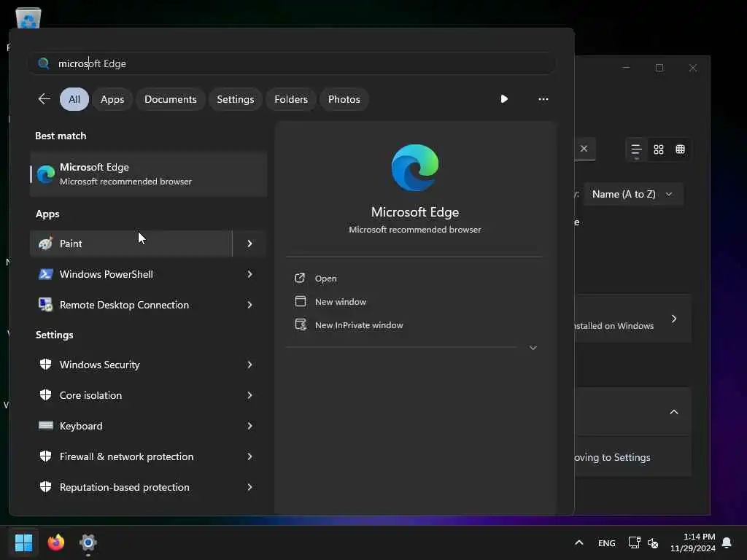Click the Keyboard settings icon

46,426
